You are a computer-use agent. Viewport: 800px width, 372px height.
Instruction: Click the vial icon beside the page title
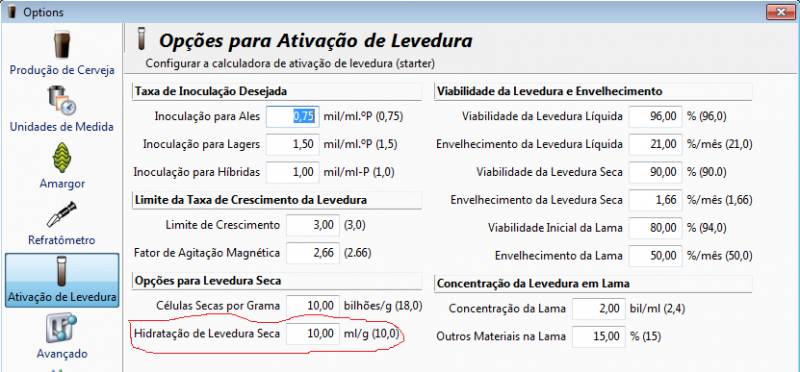pyautogui.click(x=142, y=39)
